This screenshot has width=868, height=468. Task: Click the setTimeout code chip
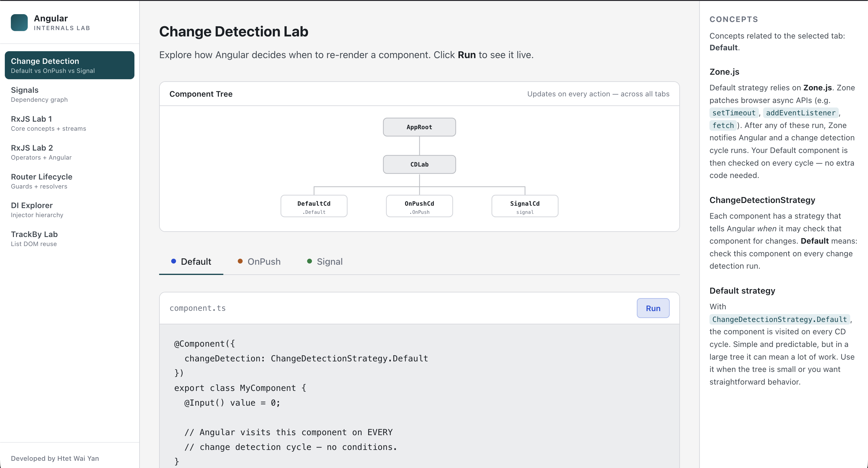[734, 113]
